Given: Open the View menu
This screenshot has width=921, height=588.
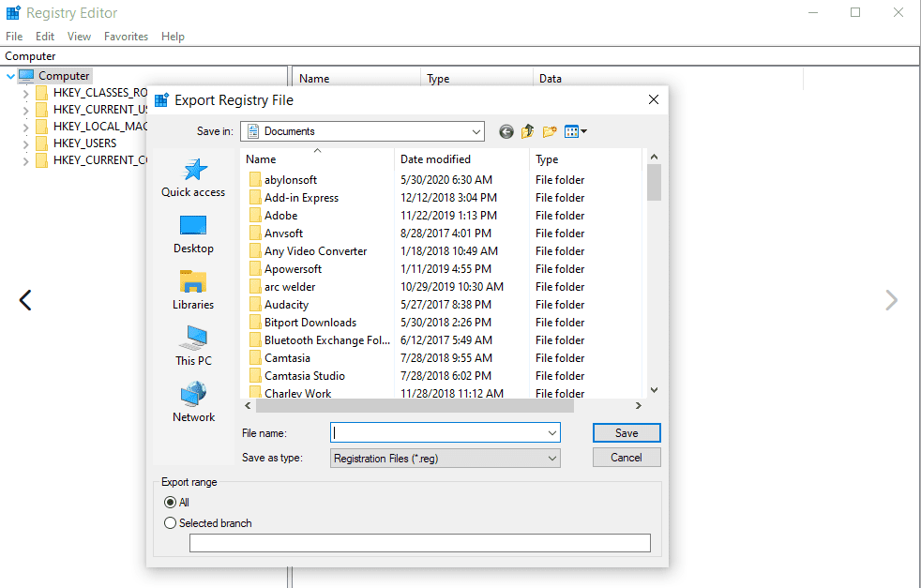Looking at the screenshot, I should 80,37.
